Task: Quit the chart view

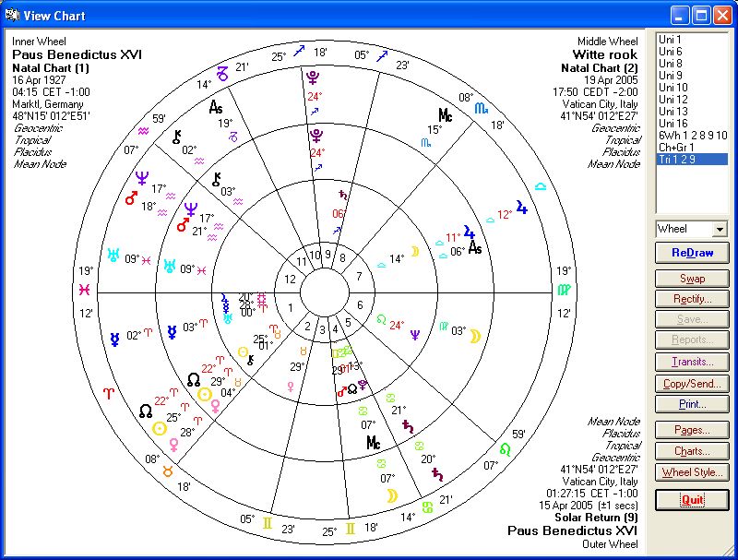Action: coord(692,500)
